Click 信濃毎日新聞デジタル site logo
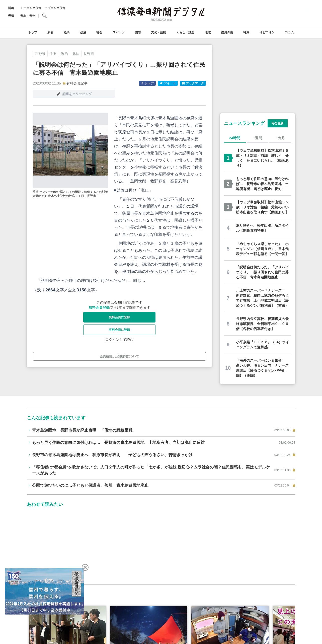 click(x=161, y=12)
